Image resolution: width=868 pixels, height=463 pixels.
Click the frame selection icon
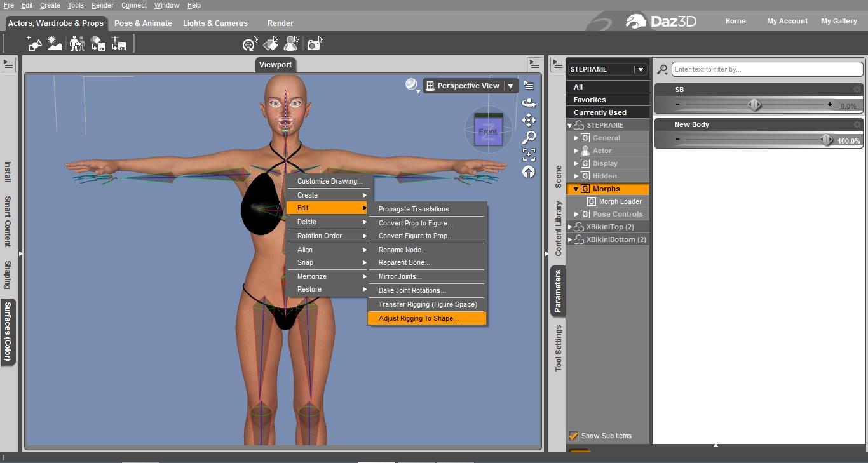point(529,154)
